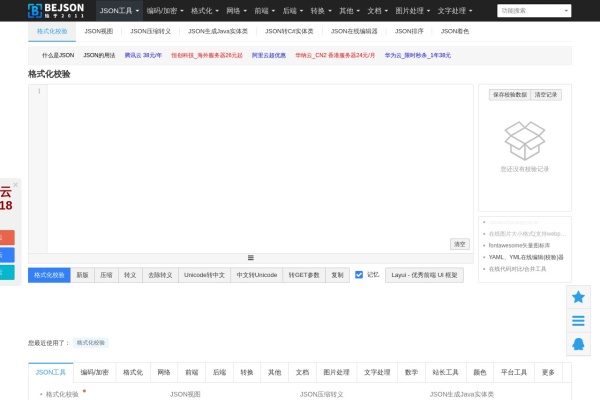The height and width of the screenshot is (400, 600).
Task: Click the bell notification icon
Action: click(x=578, y=344)
